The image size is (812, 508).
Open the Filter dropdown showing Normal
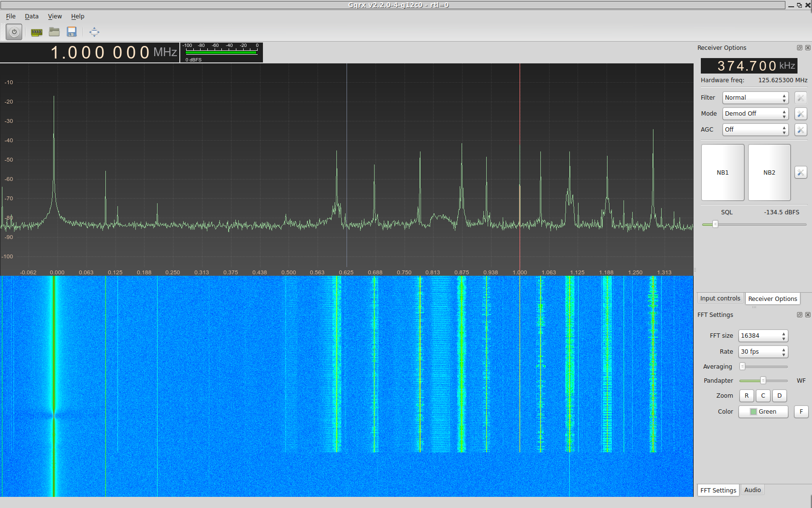click(755, 98)
